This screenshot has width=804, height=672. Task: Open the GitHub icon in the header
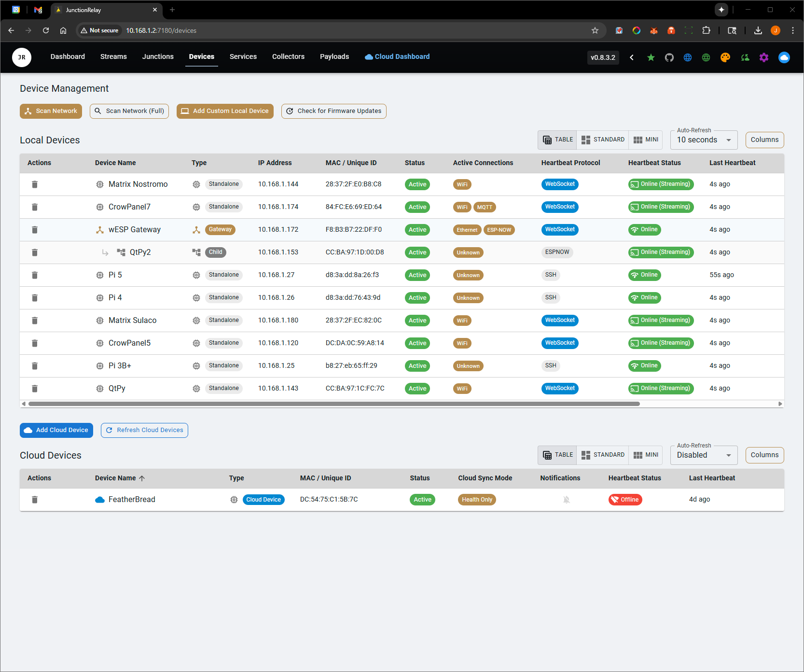click(669, 57)
